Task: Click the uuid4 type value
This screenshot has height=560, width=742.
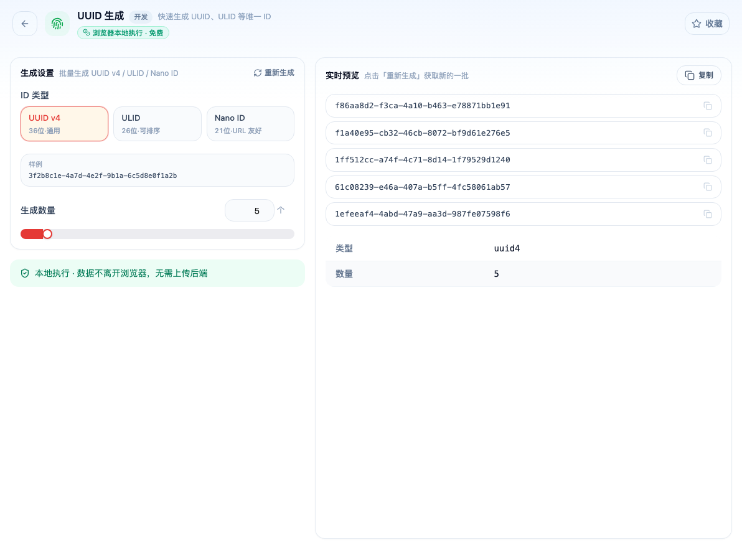Action: 507,248
